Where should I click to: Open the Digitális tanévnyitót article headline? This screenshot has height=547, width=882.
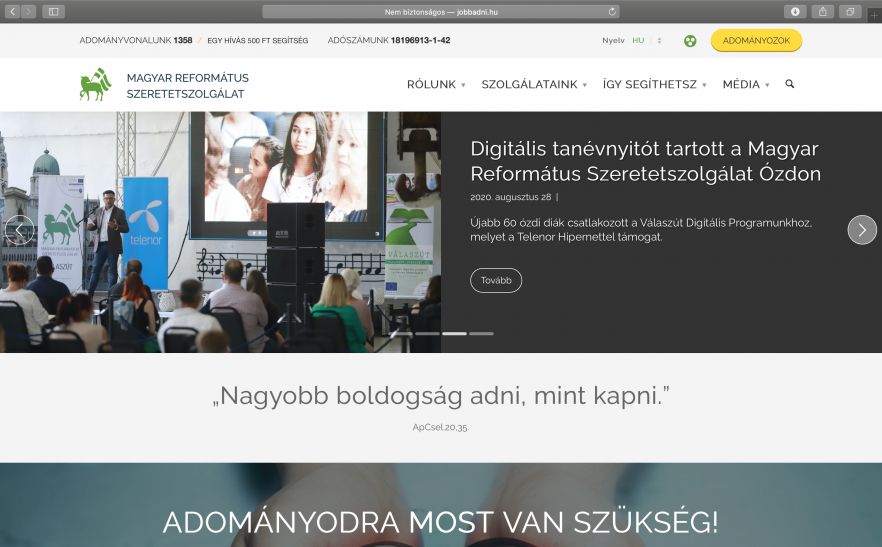[x=645, y=161]
